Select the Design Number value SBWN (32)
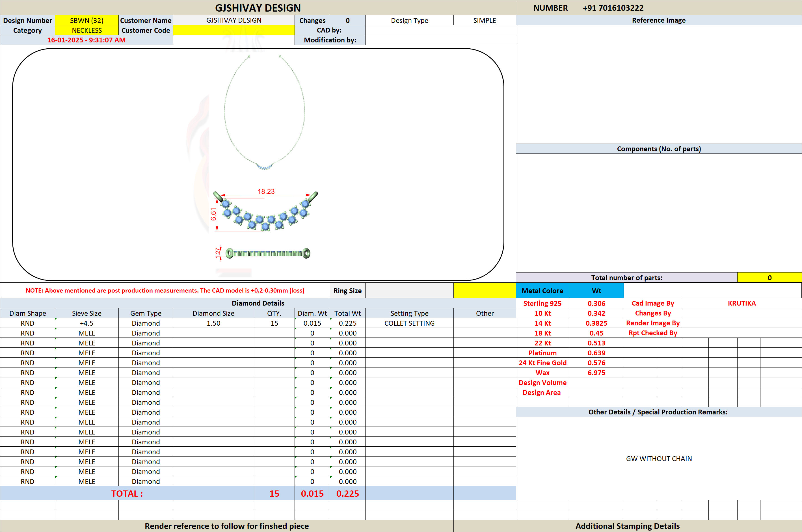 point(87,20)
